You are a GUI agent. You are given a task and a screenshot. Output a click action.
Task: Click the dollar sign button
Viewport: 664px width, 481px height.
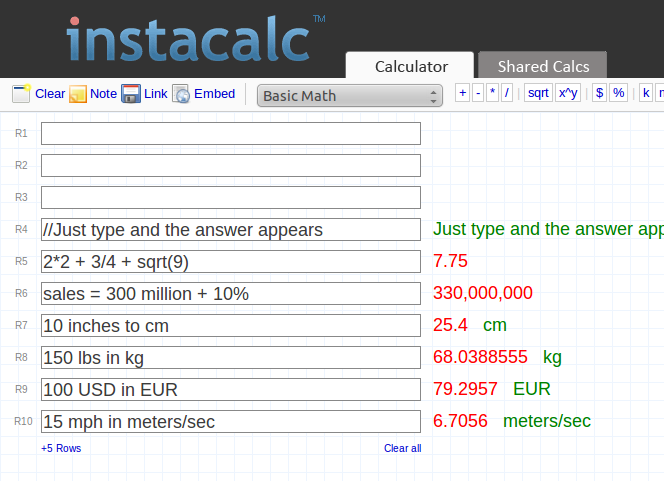tap(599, 93)
